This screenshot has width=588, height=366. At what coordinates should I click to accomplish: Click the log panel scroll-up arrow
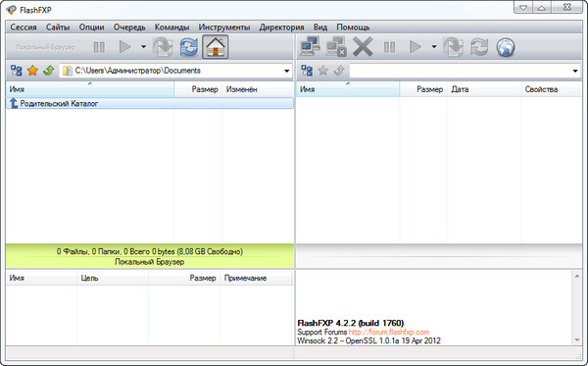tap(577, 277)
